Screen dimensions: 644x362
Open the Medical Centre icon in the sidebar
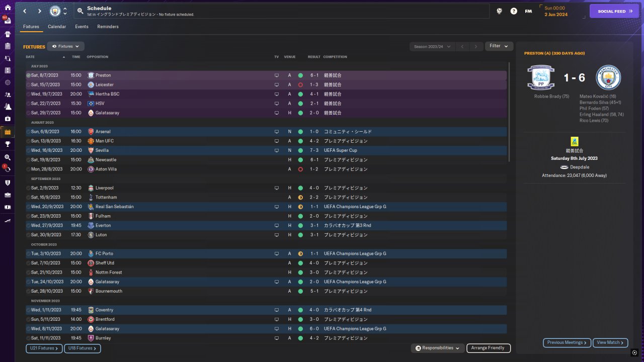[8, 119]
